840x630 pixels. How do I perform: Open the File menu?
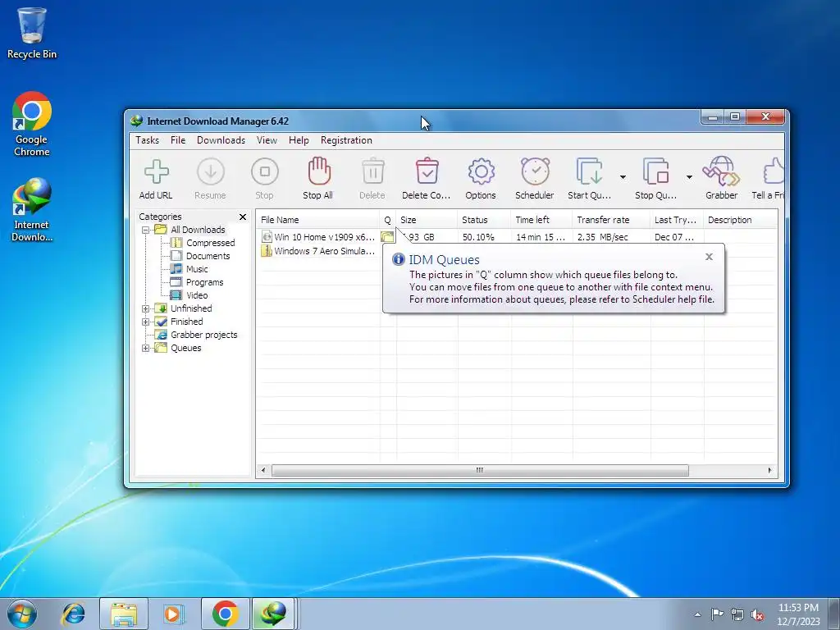[178, 140]
